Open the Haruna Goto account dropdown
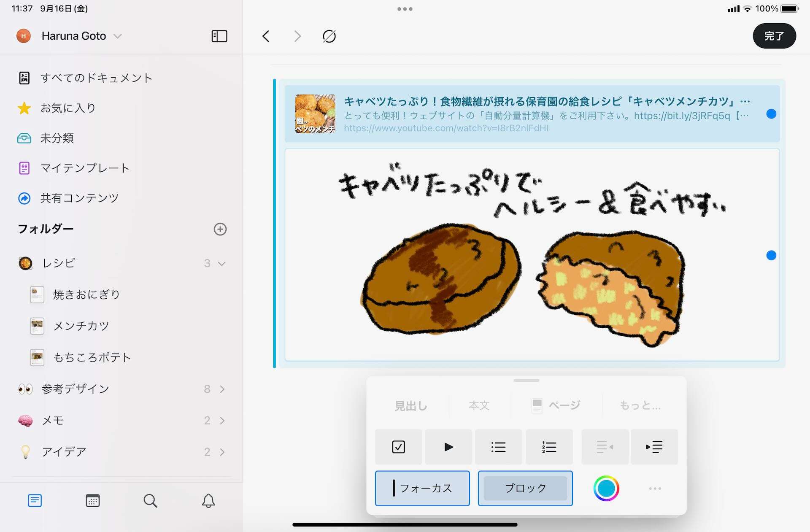Screen dimensions: 810x532 pos(70,36)
